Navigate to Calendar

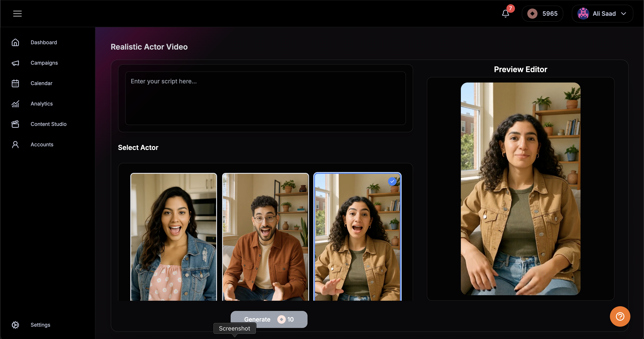click(42, 83)
